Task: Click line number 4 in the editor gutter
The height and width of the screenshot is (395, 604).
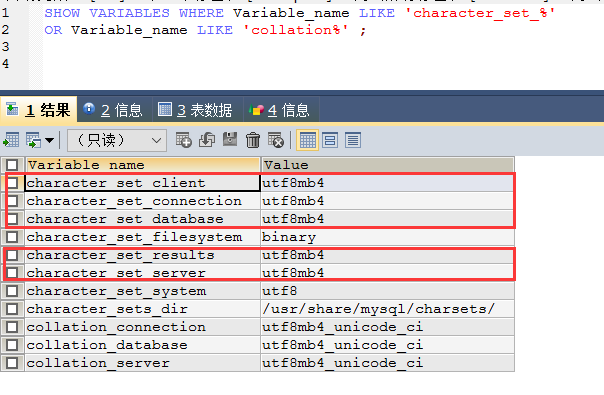Action: point(5,64)
